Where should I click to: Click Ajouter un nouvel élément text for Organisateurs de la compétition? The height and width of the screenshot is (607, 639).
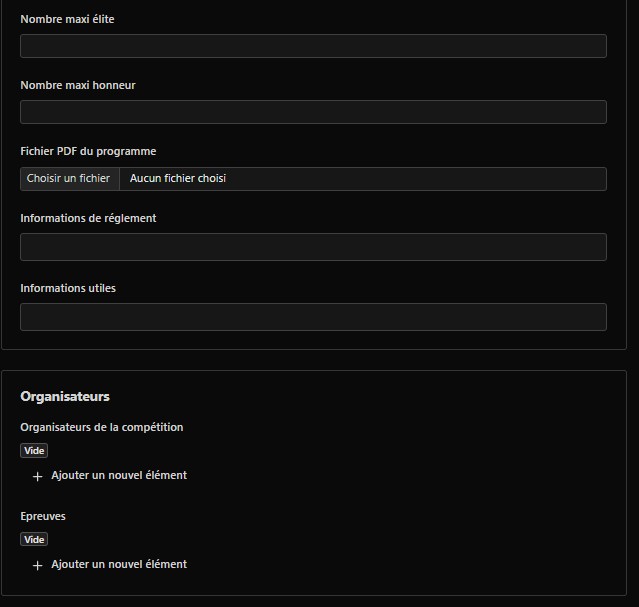[119, 475]
